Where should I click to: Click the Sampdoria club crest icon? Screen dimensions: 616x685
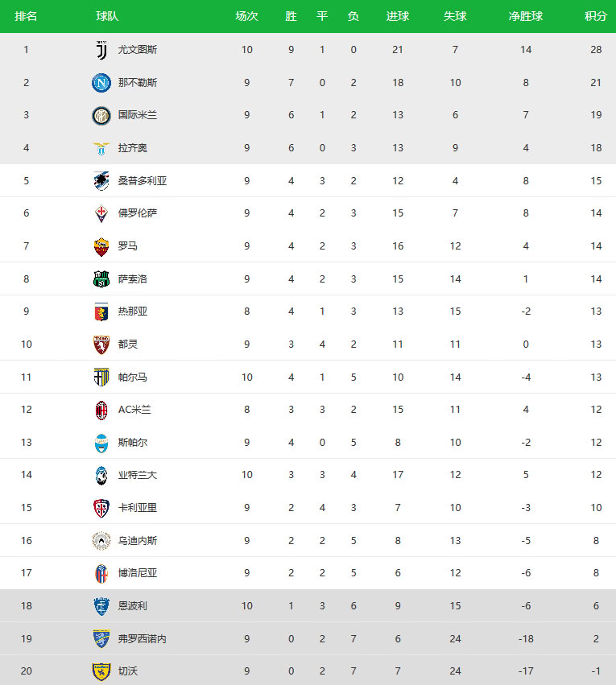pyautogui.click(x=101, y=181)
